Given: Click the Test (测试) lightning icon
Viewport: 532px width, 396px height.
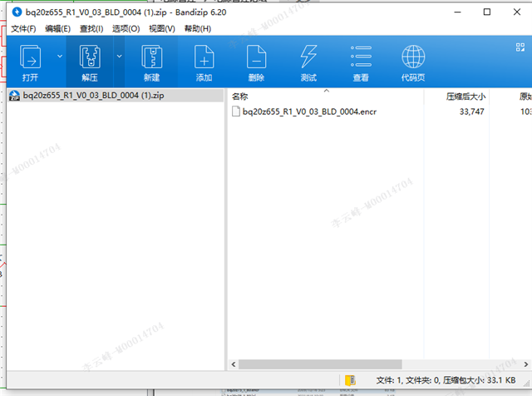Looking at the screenshot, I should click(x=308, y=57).
